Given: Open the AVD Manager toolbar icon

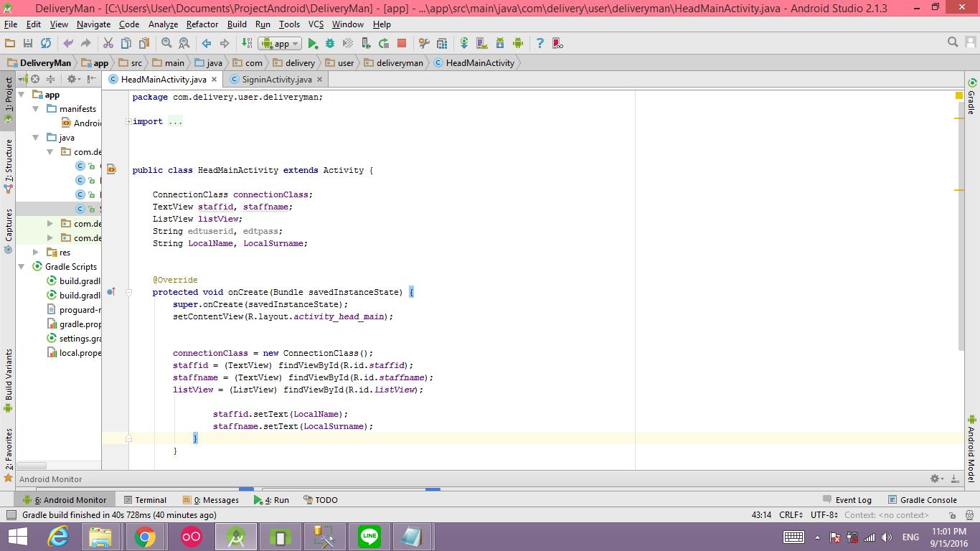Looking at the screenshot, I should (x=482, y=44).
